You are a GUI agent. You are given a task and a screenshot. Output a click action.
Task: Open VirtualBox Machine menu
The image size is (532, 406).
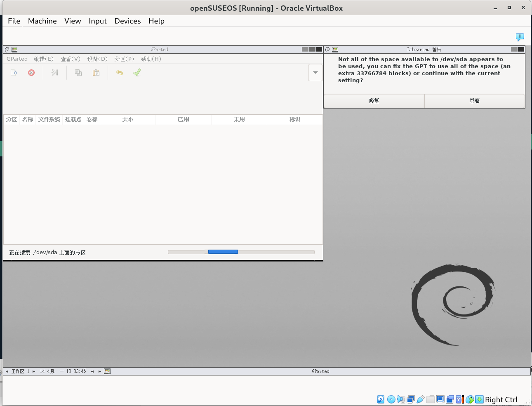pos(42,21)
